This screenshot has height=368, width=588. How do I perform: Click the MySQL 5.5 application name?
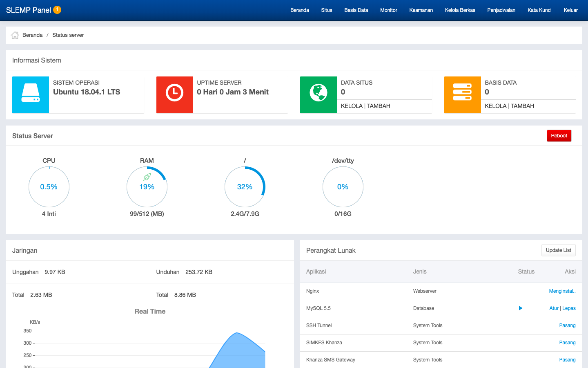(x=318, y=308)
